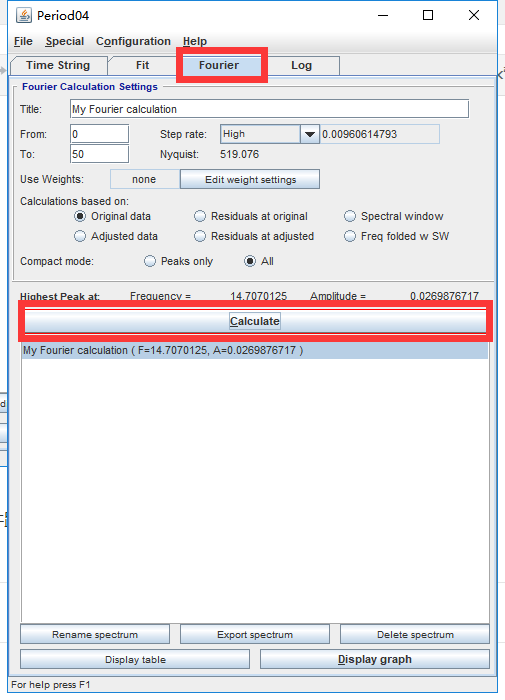Click the Export spectrum button

click(255, 634)
